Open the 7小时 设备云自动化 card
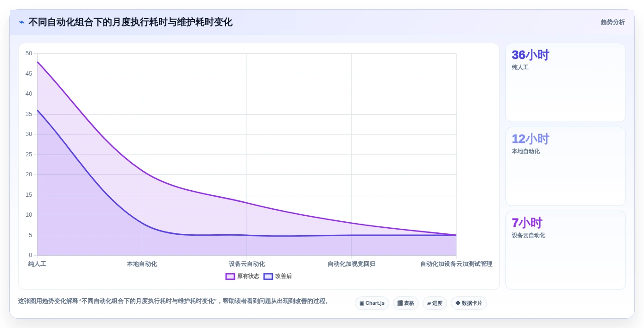This screenshot has height=328, width=644. 566,251
